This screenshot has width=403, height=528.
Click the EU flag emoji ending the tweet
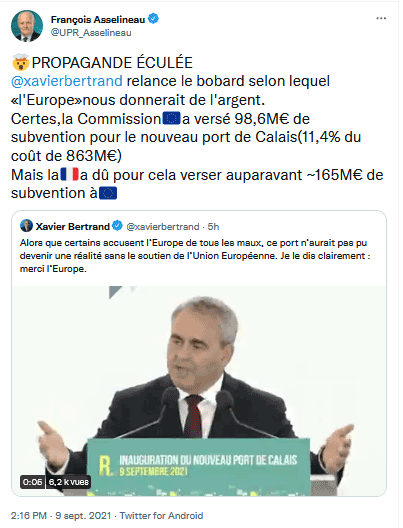click(x=108, y=193)
